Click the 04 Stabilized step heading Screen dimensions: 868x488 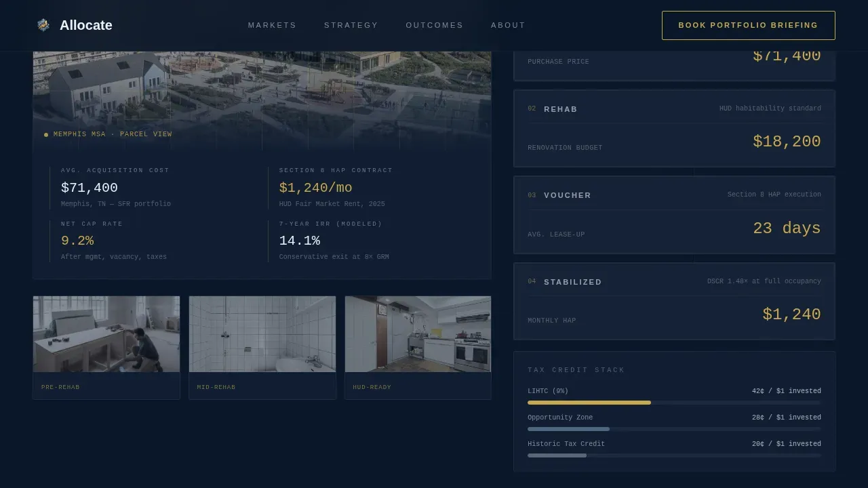coord(565,282)
